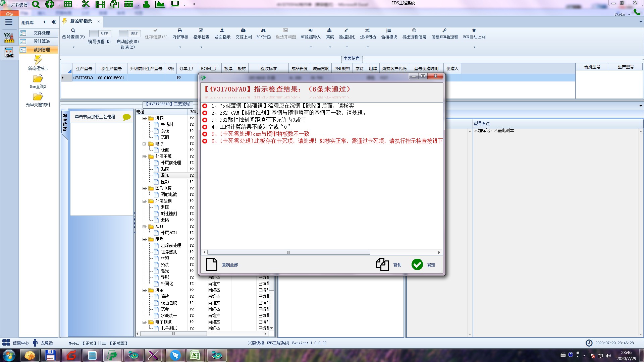Image resolution: width=644 pixels, height=362 pixels.
Task: Collapse the 沉铜 tree node
Action: (144, 118)
